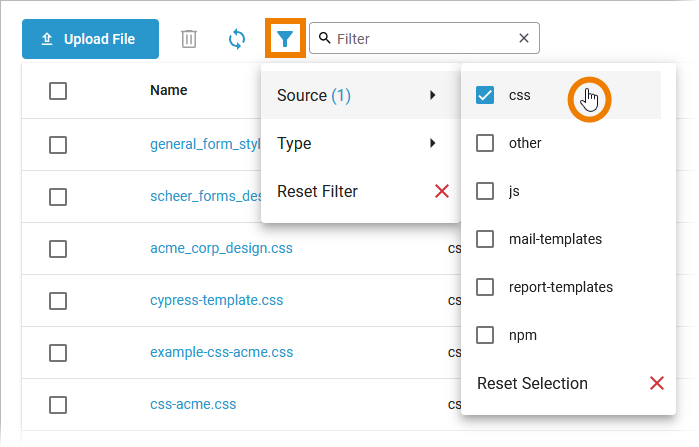Open the acme_corp_design.css file link

[x=221, y=248]
